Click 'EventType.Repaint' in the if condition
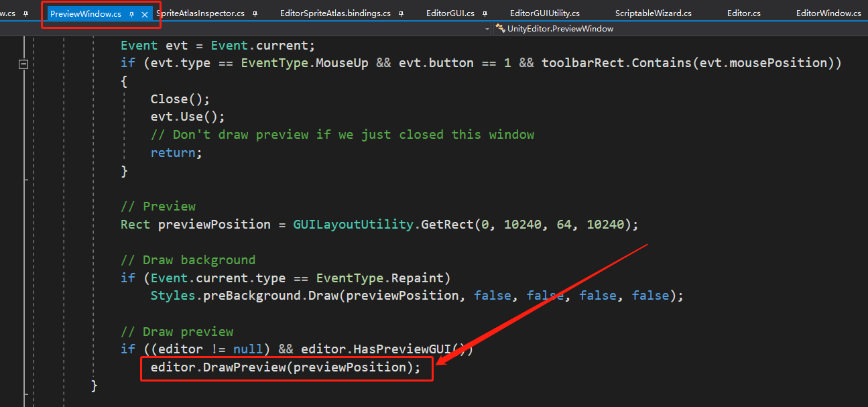 pos(379,278)
